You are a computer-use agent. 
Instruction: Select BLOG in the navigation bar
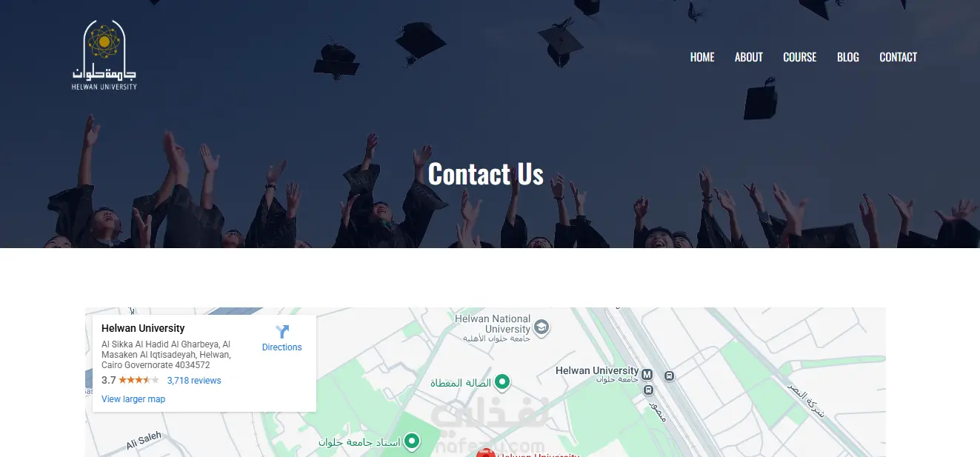pyautogui.click(x=848, y=57)
